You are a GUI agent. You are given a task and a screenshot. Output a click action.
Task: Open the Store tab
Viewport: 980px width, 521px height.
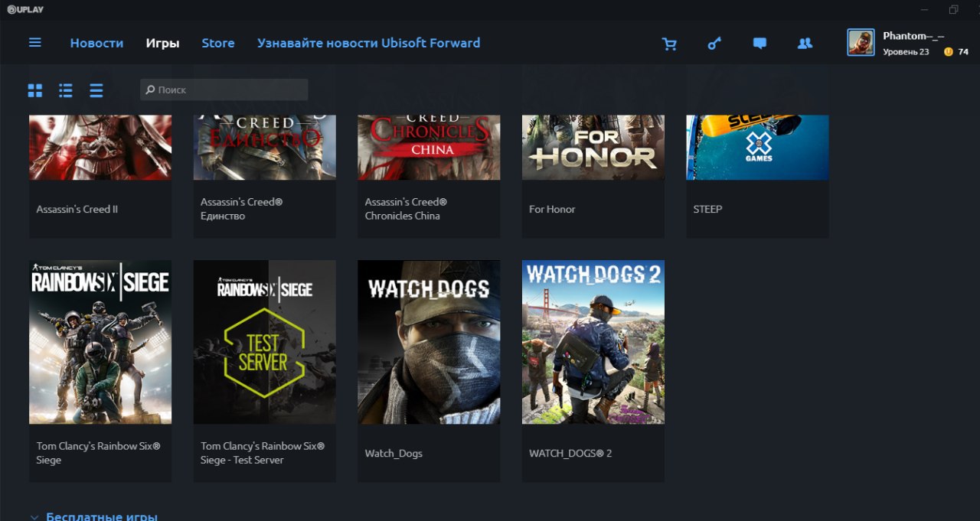[218, 43]
